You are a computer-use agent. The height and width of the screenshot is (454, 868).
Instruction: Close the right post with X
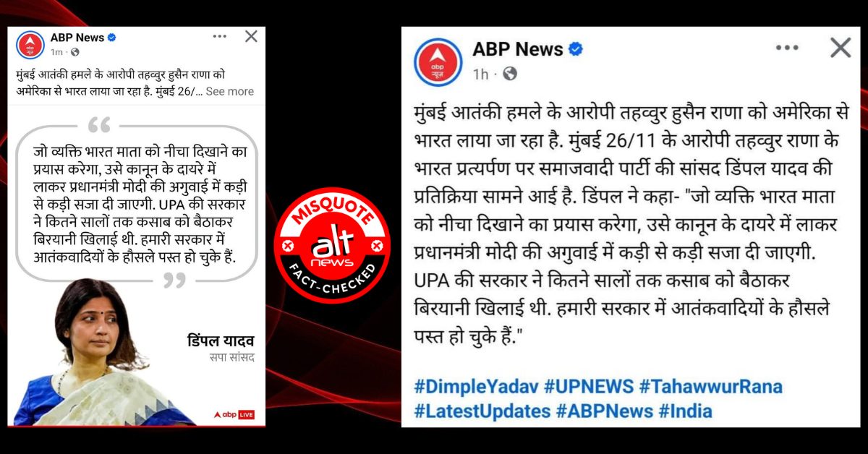(x=841, y=48)
